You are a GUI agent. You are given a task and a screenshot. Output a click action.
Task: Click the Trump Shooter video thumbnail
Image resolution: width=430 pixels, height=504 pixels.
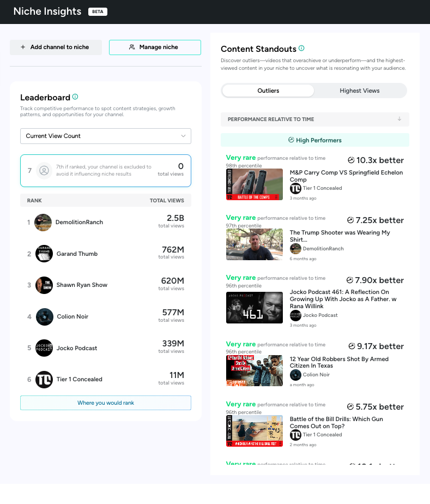(x=255, y=244)
